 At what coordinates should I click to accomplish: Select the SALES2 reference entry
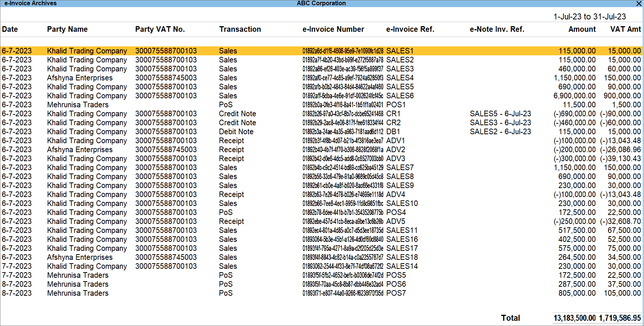(x=400, y=60)
